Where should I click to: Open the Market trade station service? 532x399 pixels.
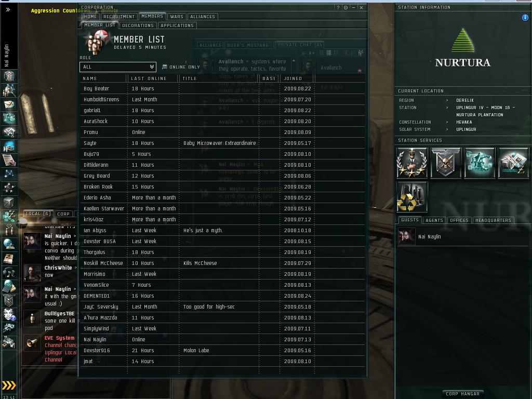point(513,163)
